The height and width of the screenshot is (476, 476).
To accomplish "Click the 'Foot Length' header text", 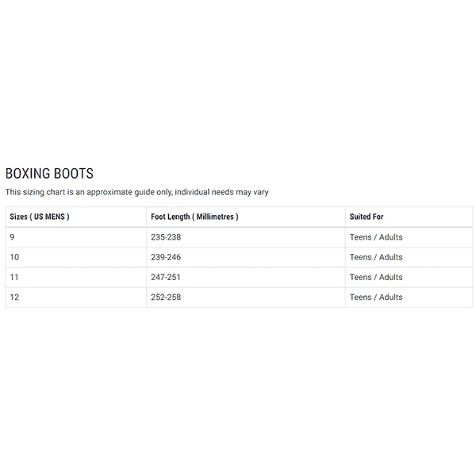I will coord(171,217).
